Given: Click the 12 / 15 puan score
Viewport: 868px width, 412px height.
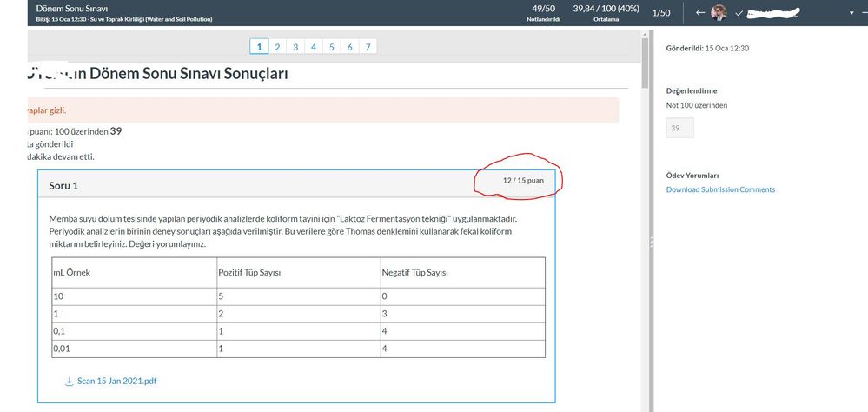Looking at the screenshot, I should (x=523, y=181).
